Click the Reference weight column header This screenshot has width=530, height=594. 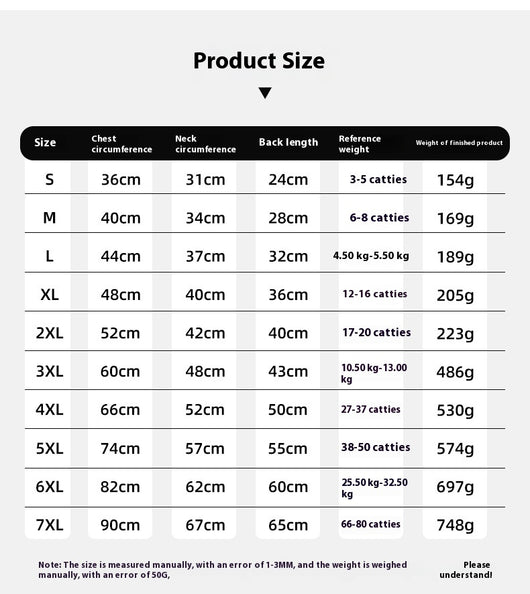pos(360,144)
